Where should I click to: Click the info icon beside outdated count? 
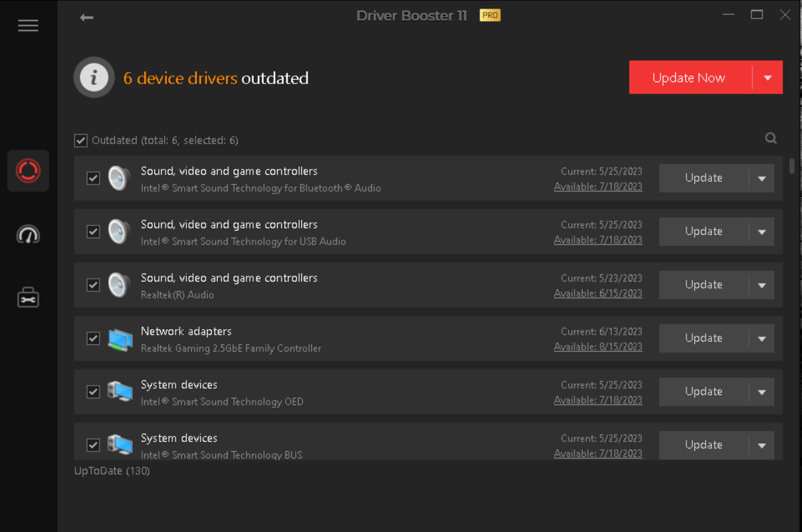click(x=93, y=78)
